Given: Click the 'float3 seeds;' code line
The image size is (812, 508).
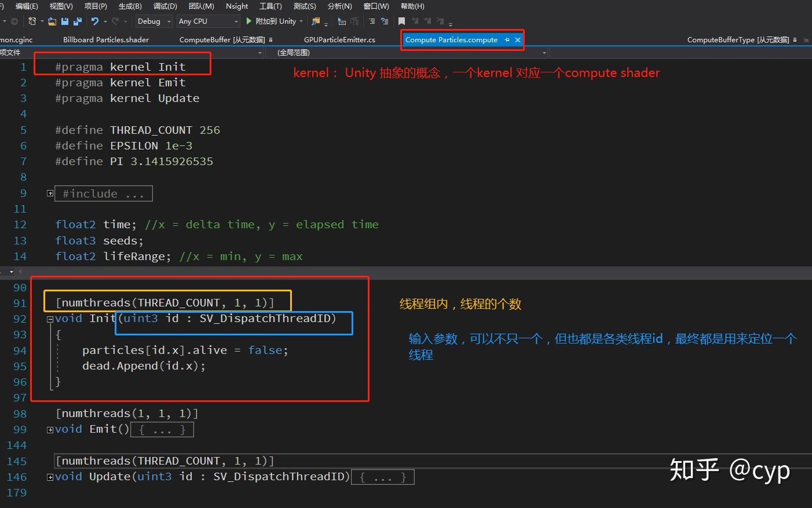Looking at the screenshot, I should point(99,241).
